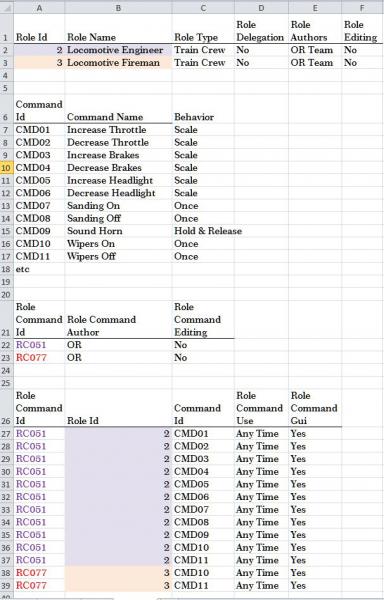Click 'Once' behavior for Sanding Off
The width and height of the screenshot is (384, 600).
coord(203,218)
